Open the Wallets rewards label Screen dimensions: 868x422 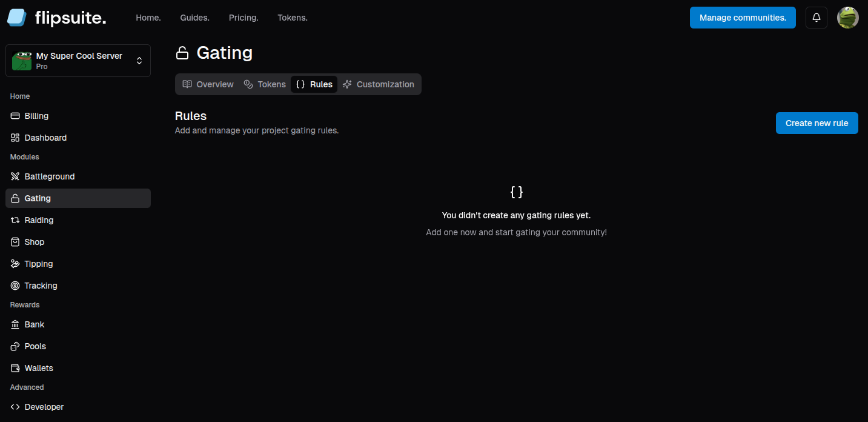click(39, 368)
